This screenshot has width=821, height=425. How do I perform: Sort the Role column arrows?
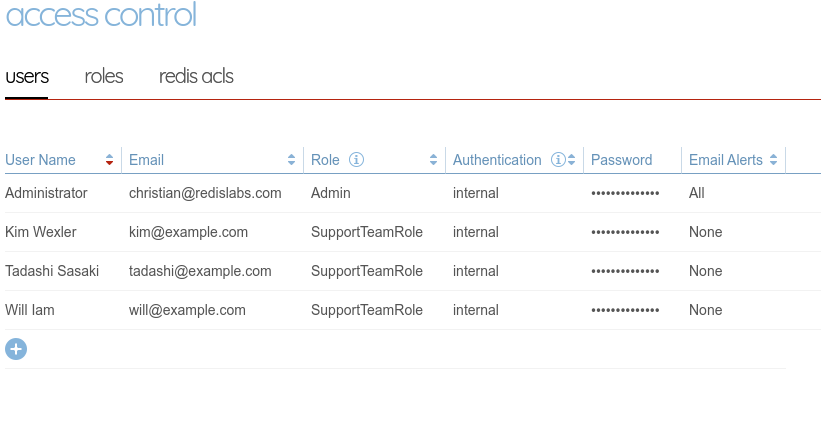(434, 160)
